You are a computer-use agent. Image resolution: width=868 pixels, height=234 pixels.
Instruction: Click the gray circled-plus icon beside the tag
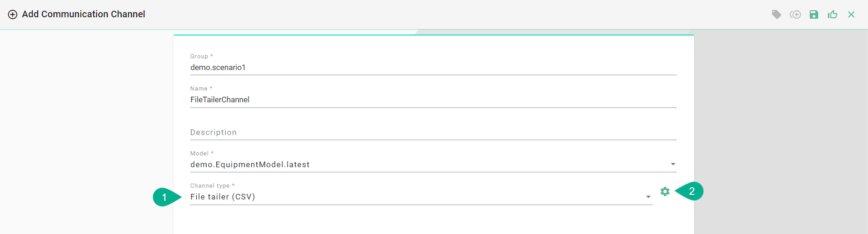pos(795,14)
